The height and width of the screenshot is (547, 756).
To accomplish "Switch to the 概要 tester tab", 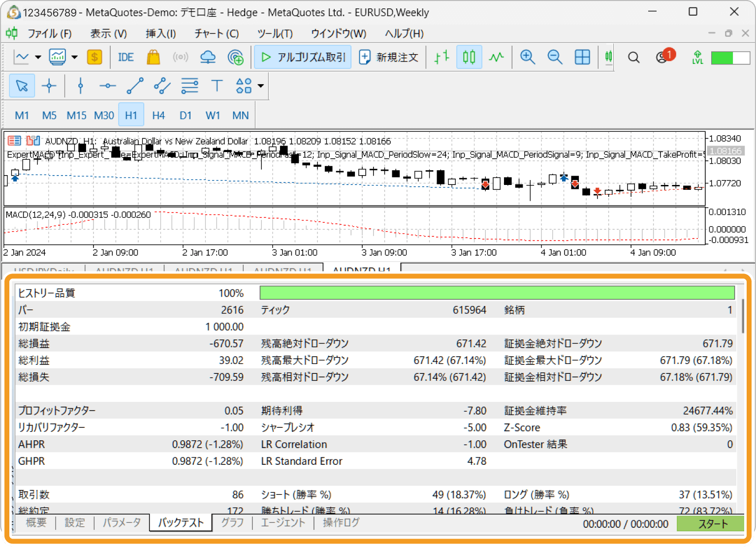I will [x=36, y=522].
